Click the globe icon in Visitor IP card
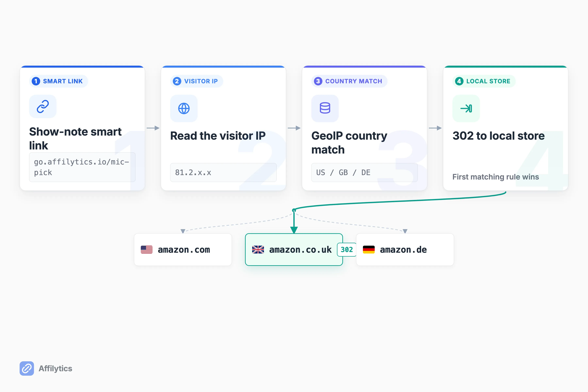Screen dimensions: 588x392 (184, 108)
